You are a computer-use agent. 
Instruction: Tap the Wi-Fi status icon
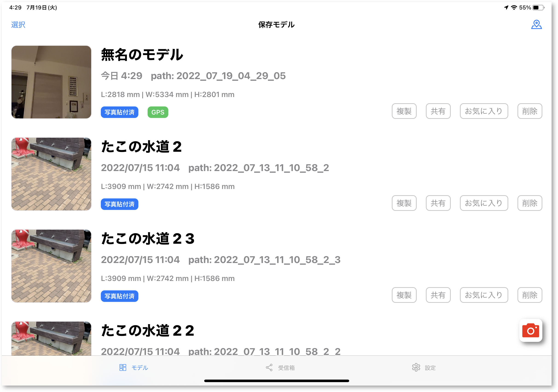coord(514,8)
